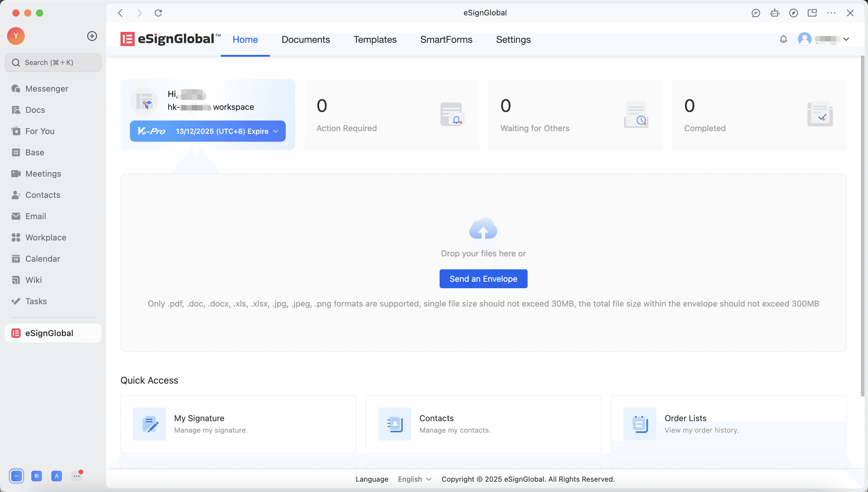The width and height of the screenshot is (868, 492).
Task: Click the Search field in sidebar
Action: (x=53, y=63)
